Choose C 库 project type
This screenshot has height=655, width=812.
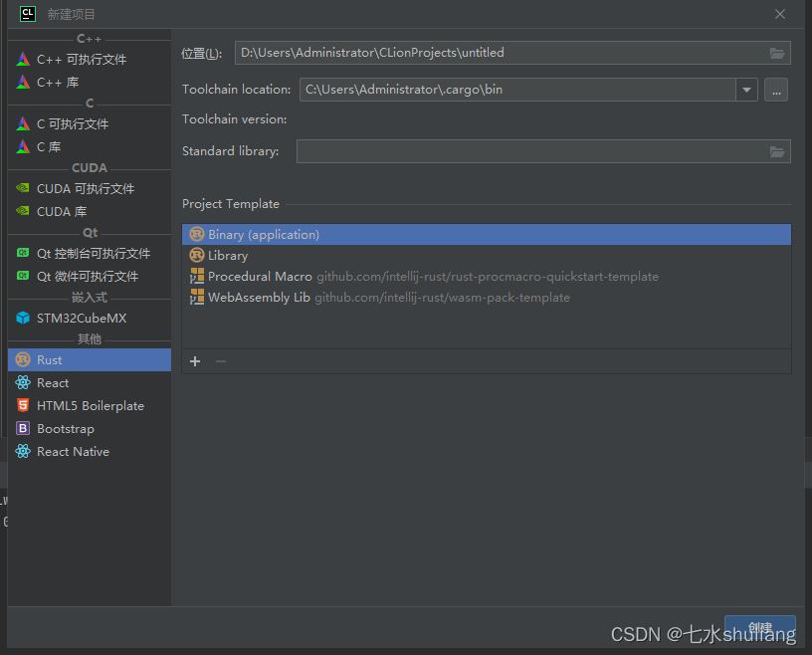90,146
